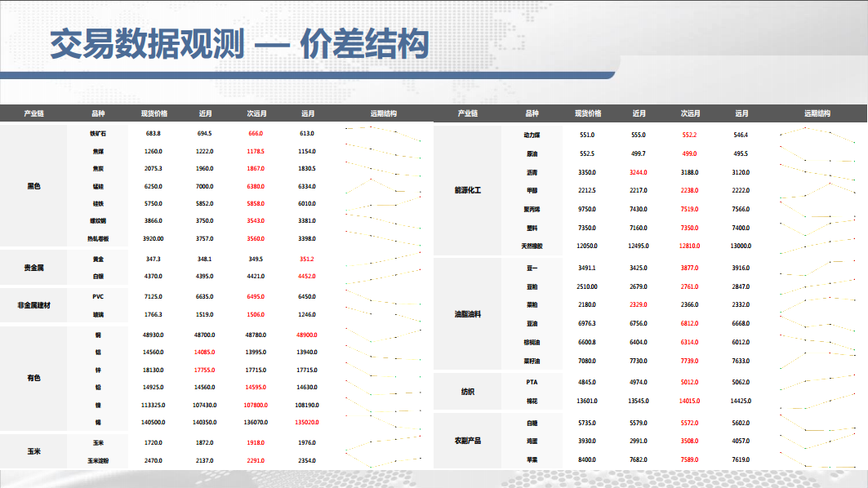
Task: Select the 非金属建材 category cell
Action: pyautogui.click(x=33, y=305)
